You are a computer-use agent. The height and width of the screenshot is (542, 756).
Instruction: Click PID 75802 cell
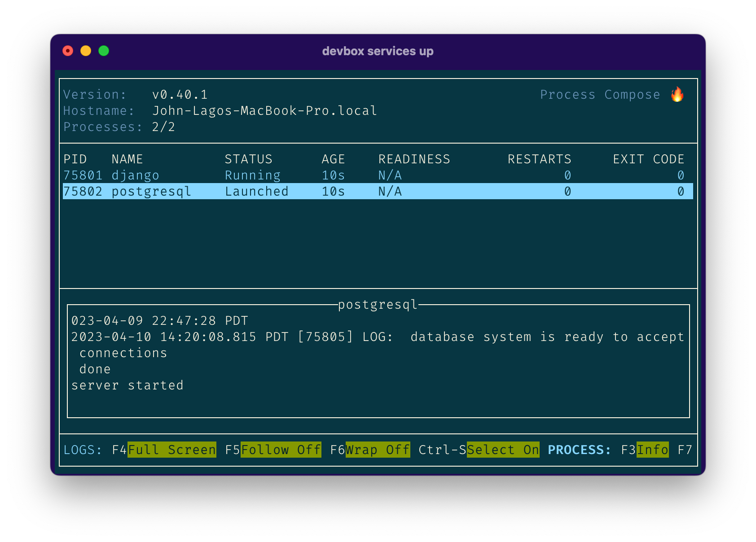tap(83, 192)
